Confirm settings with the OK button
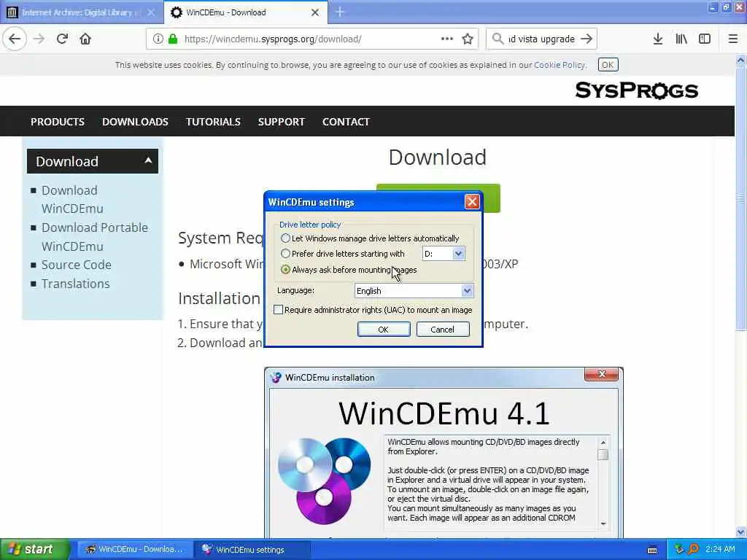 [x=384, y=329]
